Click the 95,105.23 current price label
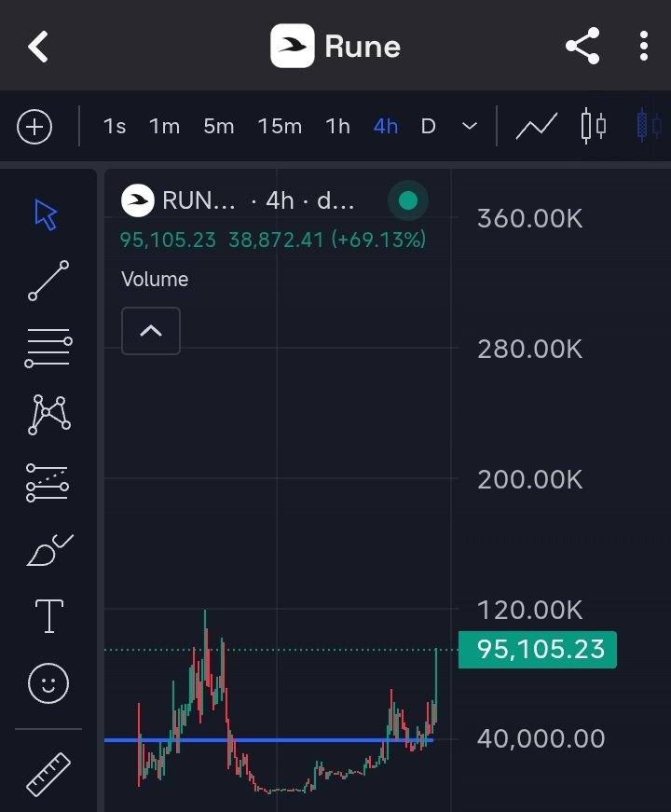 (x=538, y=650)
